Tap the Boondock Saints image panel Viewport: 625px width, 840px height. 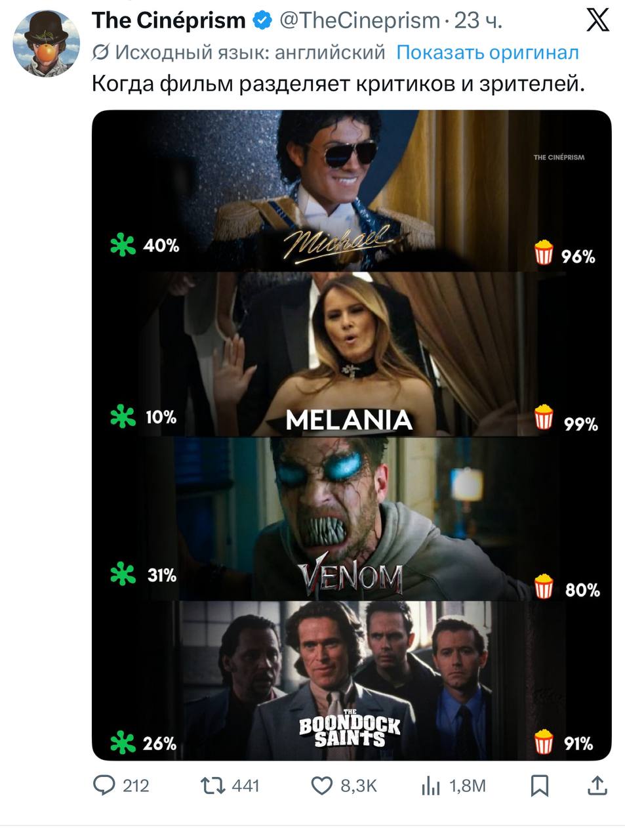[352, 681]
